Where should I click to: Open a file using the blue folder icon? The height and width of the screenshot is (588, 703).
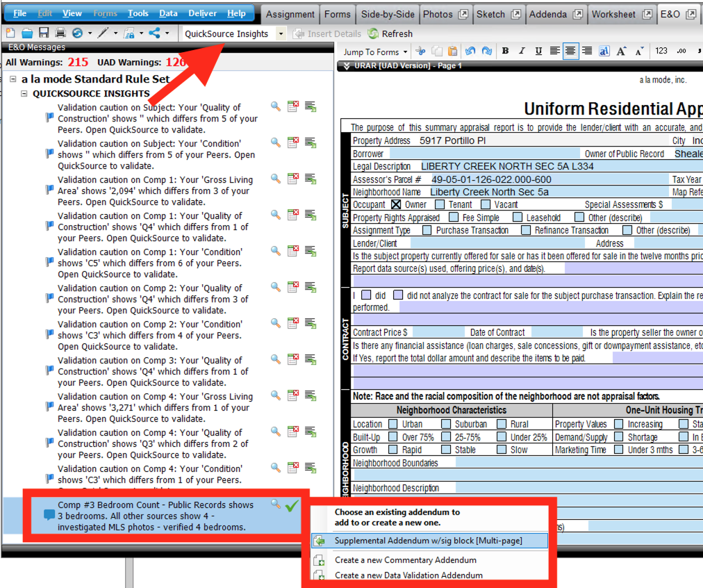(x=27, y=33)
